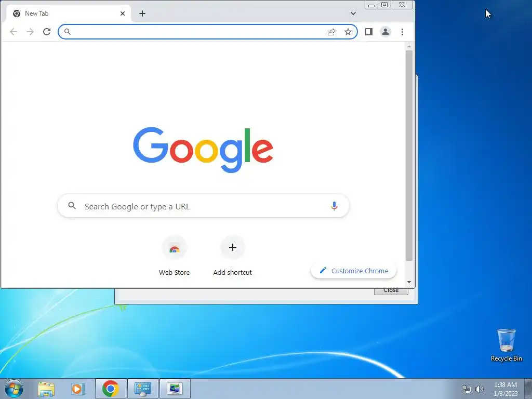The width and height of the screenshot is (532, 399).
Task: Click the Add shortcut label text
Action: (x=233, y=272)
